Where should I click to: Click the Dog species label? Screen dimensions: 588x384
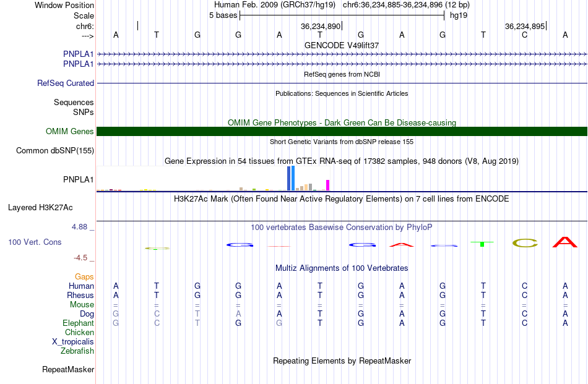pos(87,314)
